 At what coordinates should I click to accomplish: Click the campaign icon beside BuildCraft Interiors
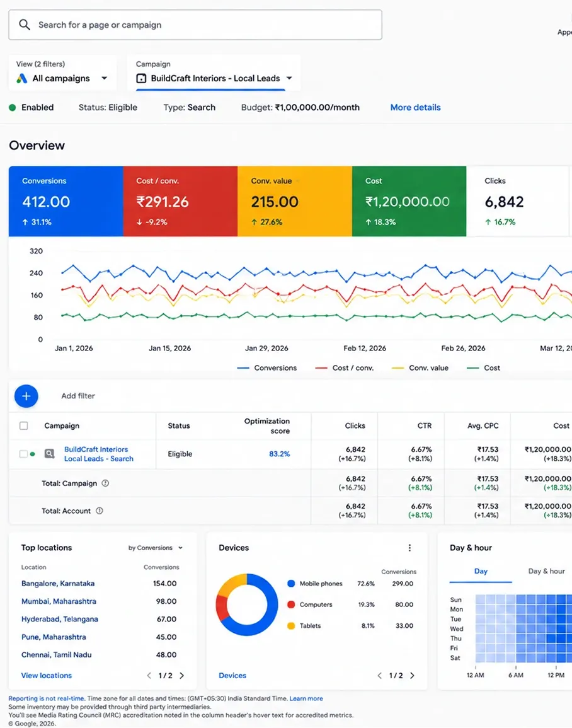pyautogui.click(x=141, y=78)
